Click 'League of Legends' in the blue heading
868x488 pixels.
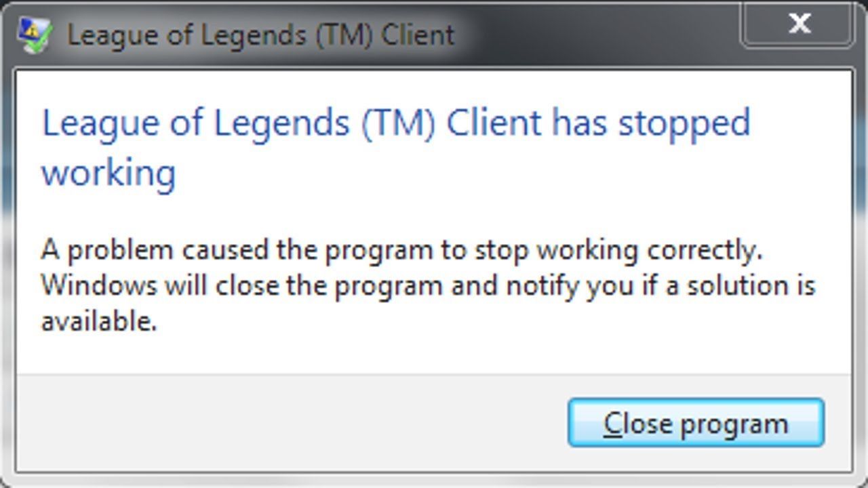[x=196, y=124]
